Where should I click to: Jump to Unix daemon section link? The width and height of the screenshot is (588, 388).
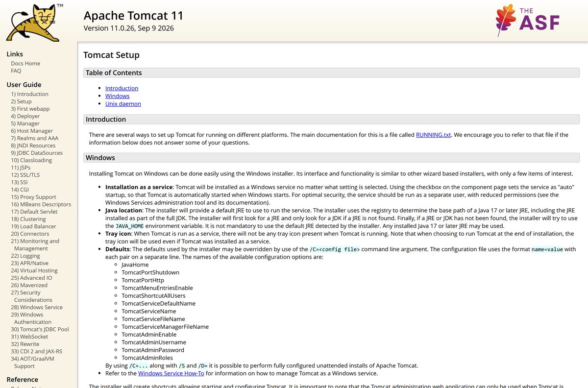tap(123, 104)
